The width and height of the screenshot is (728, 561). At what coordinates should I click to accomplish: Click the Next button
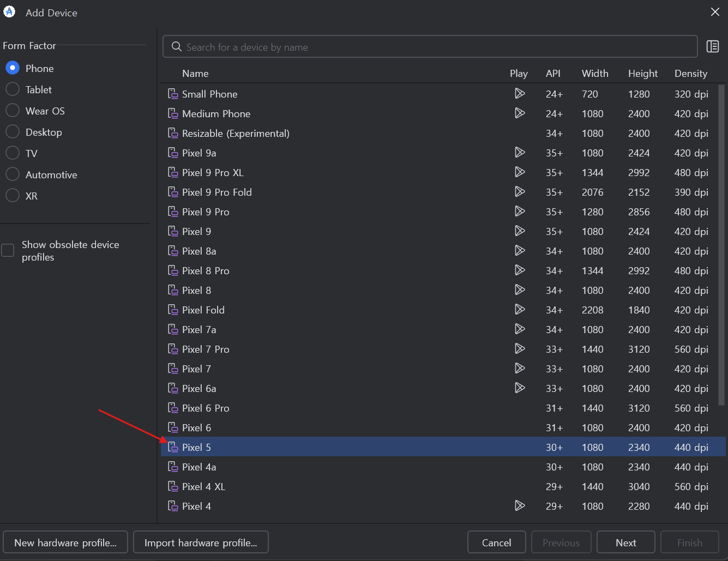tap(626, 542)
